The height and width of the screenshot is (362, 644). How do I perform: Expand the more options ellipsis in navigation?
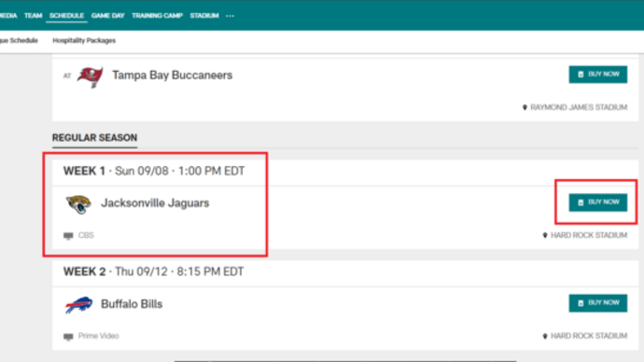click(x=230, y=16)
